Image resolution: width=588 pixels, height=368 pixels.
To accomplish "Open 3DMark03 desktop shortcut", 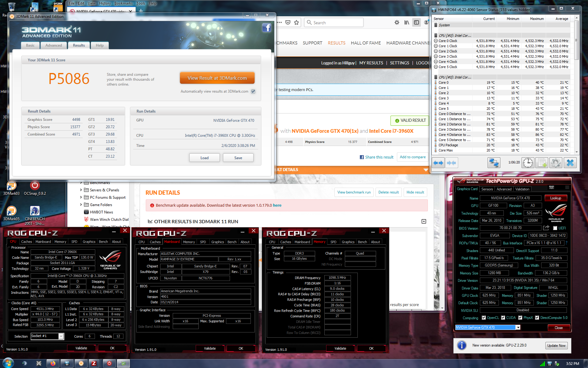I will point(11,188).
